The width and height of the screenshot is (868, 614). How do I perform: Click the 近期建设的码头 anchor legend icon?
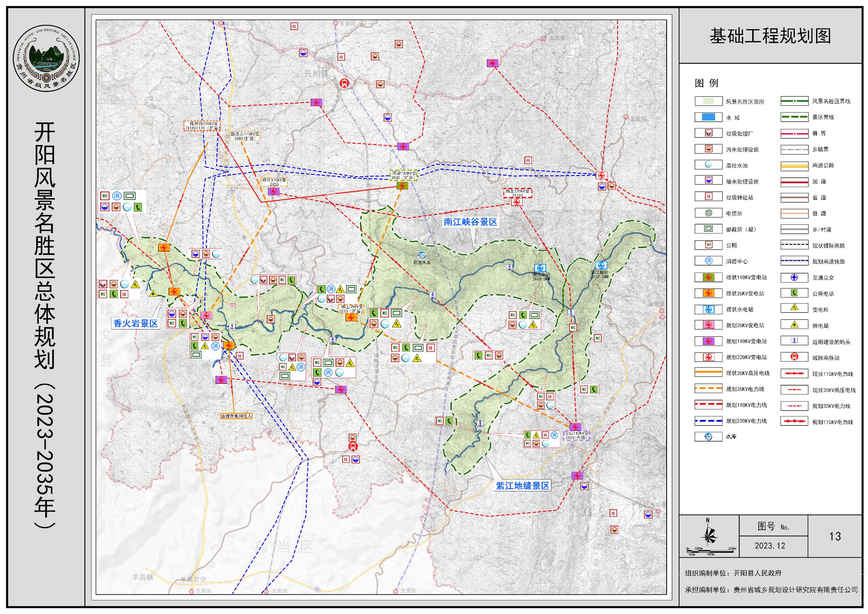794,341
